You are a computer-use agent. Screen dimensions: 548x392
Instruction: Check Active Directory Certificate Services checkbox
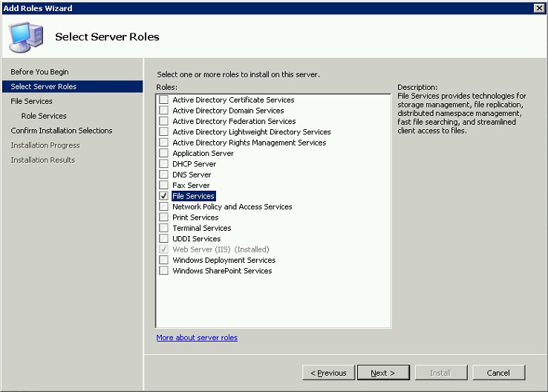[163, 99]
